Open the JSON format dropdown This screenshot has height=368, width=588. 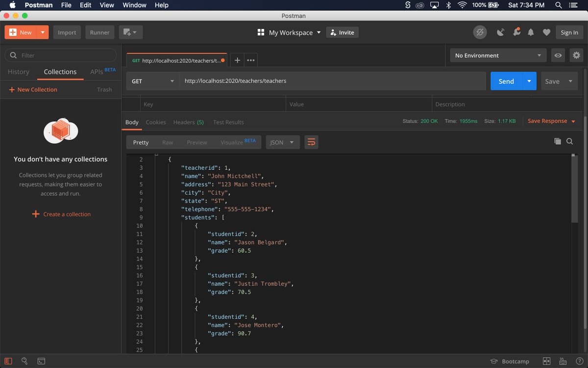point(283,142)
